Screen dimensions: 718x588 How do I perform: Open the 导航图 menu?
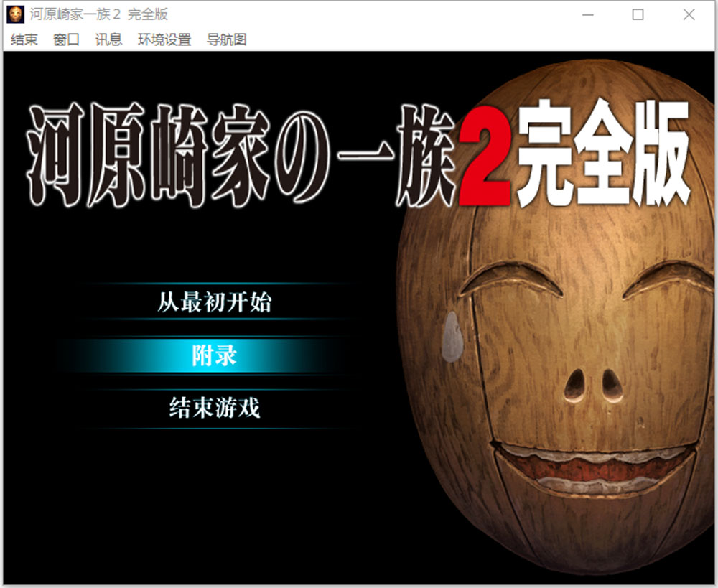[226, 39]
